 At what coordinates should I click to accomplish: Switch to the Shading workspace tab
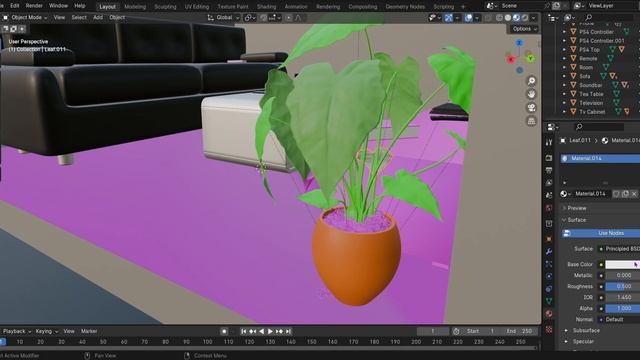(x=266, y=7)
